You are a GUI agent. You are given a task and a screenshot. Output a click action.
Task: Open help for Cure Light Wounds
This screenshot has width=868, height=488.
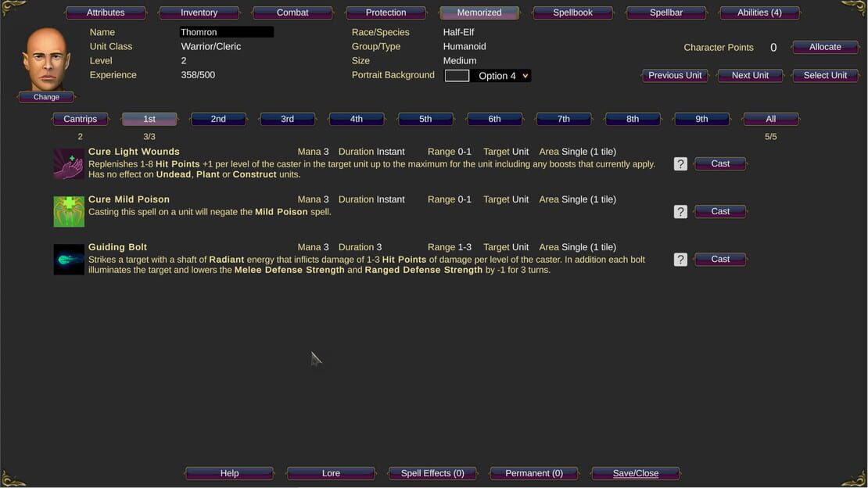click(x=680, y=164)
